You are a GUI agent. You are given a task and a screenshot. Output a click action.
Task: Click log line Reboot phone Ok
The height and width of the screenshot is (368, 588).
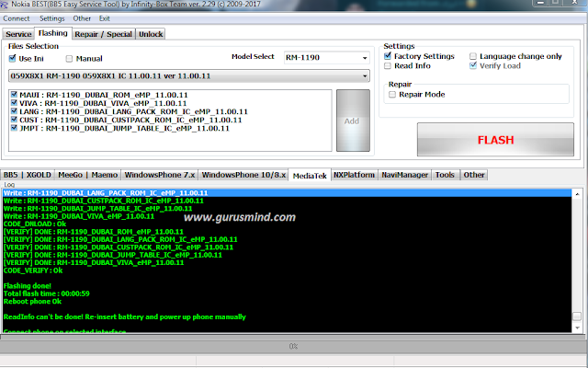tap(32, 301)
